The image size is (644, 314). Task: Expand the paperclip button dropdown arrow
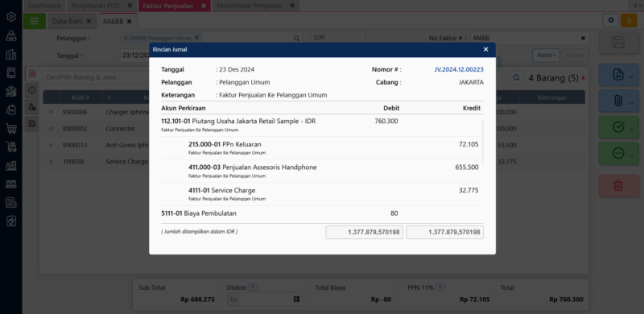pyautogui.click(x=631, y=103)
